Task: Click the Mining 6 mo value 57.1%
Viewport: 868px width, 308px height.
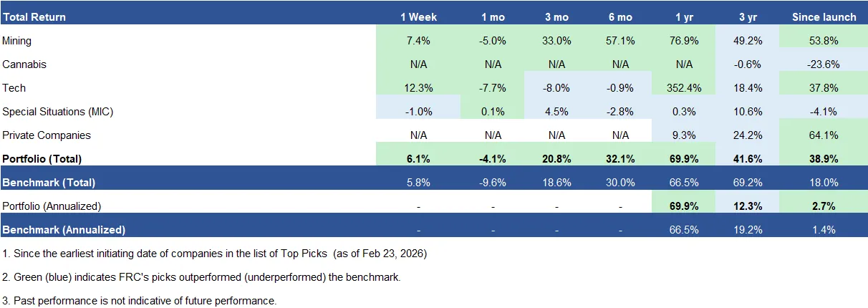Action: point(620,41)
